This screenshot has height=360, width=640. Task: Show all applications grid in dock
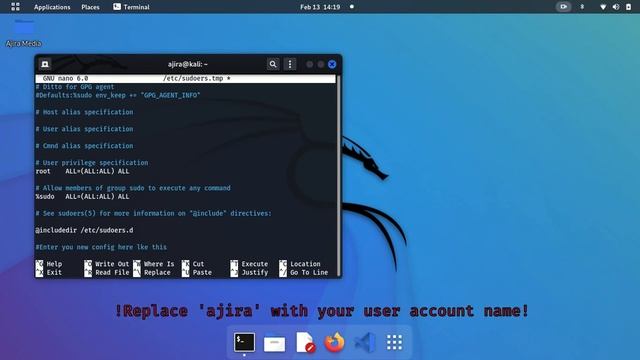pyautogui.click(x=394, y=342)
